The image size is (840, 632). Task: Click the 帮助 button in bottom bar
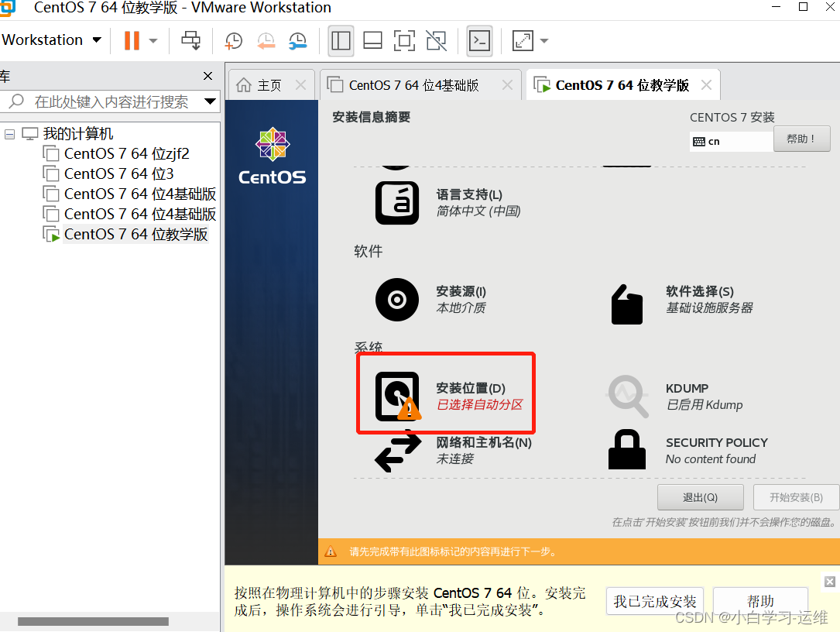click(x=761, y=602)
